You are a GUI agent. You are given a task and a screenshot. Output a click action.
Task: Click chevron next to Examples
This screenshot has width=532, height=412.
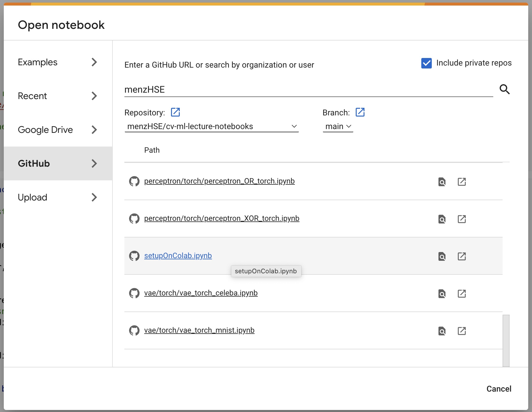(94, 62)
